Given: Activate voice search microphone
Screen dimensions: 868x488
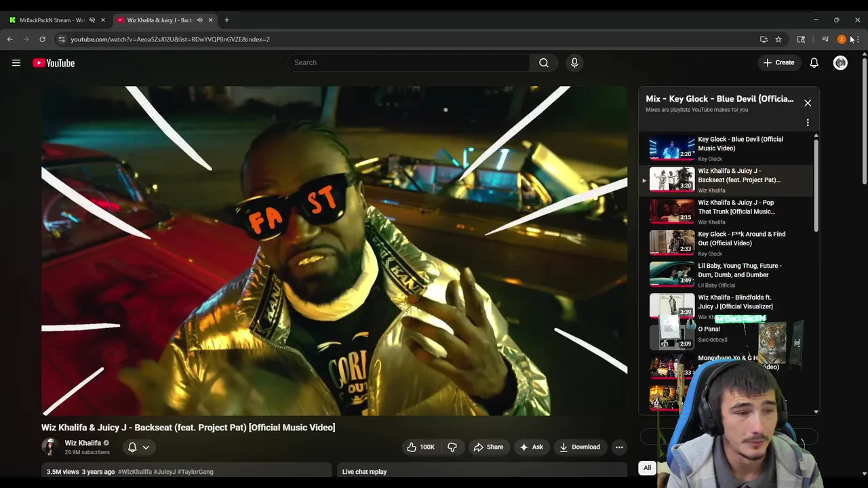Looking at the screenshot, I should (574, 62).
